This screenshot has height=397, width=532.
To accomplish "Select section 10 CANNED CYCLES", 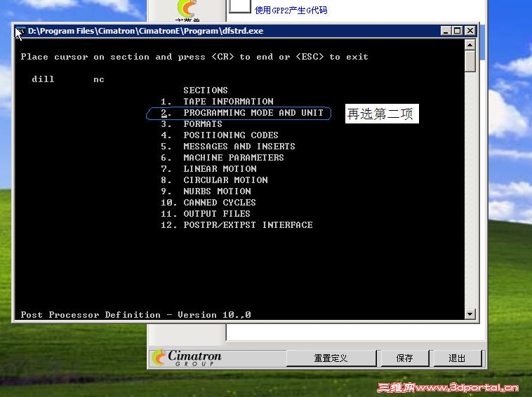I will [208, 203].
